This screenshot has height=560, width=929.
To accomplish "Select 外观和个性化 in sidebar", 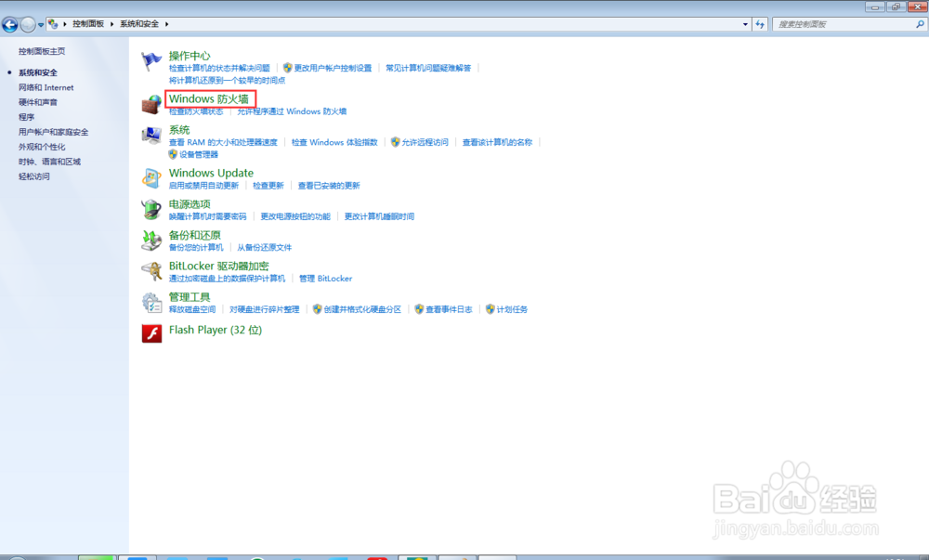I will click(42, 147).
